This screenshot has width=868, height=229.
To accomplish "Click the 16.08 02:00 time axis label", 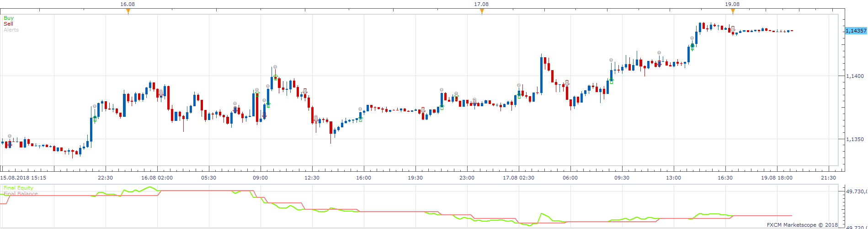I will point(157,178).
